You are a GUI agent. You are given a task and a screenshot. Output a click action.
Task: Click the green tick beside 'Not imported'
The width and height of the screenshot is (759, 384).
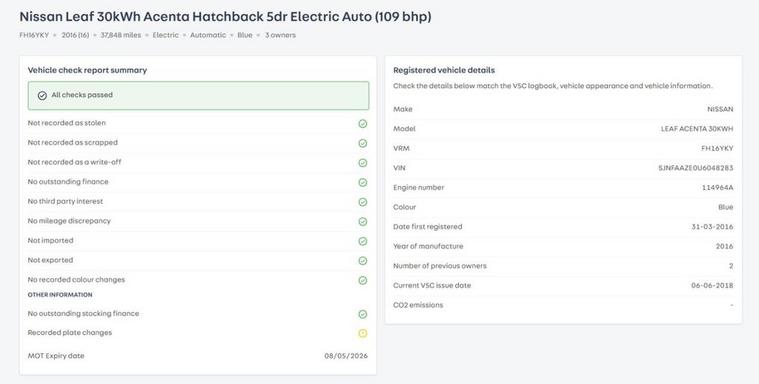tap(363, 241)
